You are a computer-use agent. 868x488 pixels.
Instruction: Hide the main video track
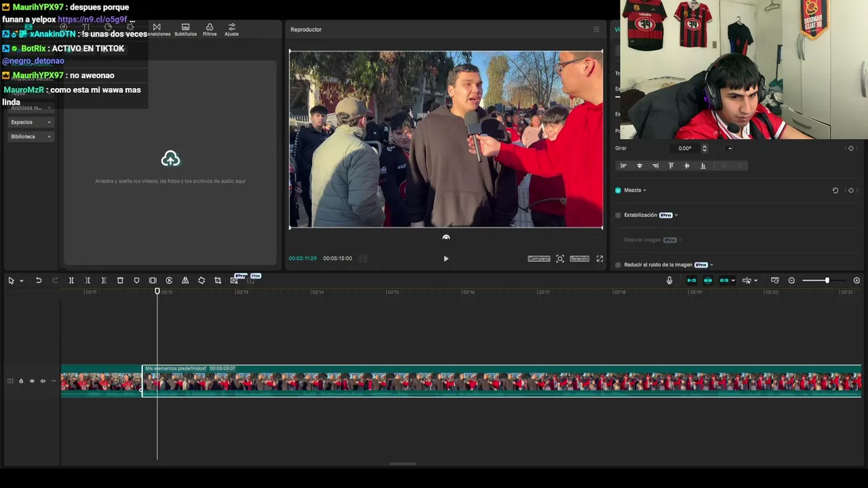[32, 381]
